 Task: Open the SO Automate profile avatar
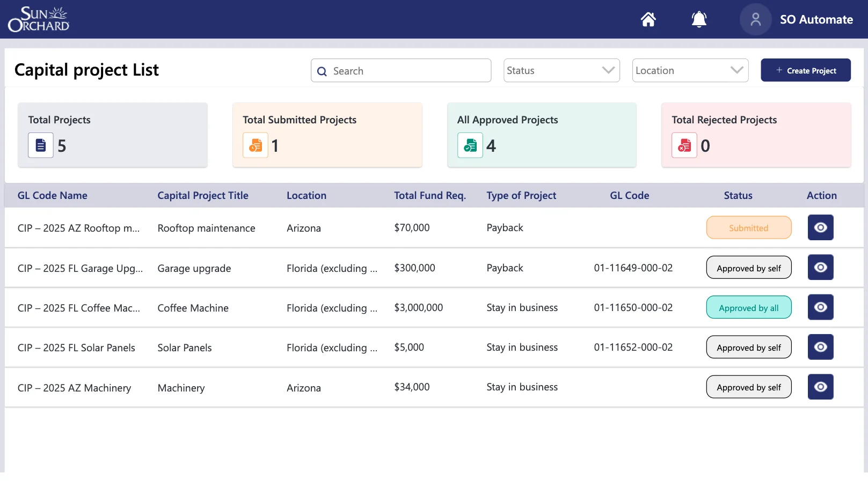tap(755, 19)
